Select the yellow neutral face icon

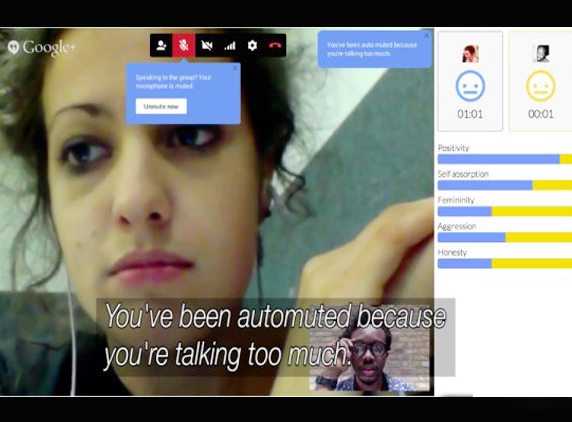541,86
